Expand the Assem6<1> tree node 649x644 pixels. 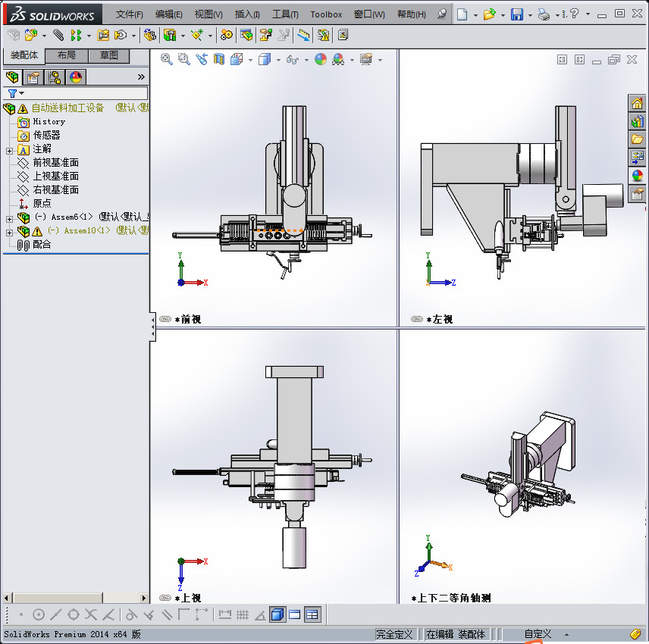click(9, 217)
